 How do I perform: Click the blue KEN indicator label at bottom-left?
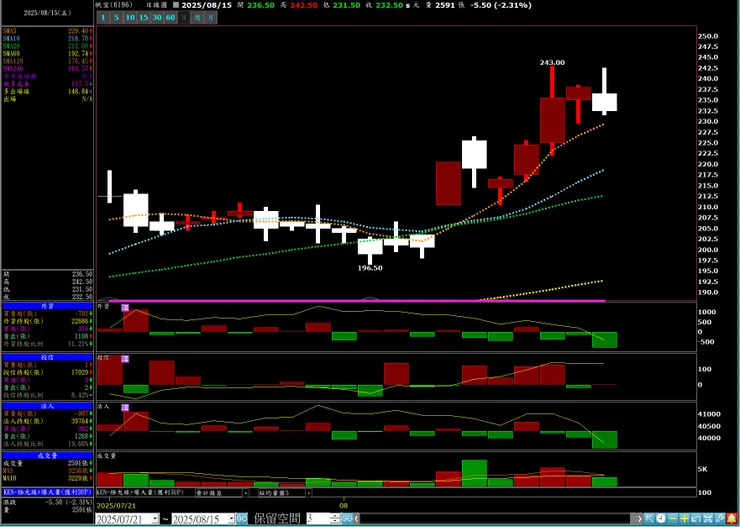47,492
